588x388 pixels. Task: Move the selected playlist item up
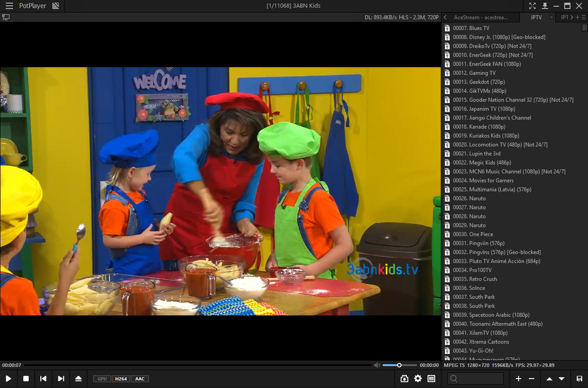[x=549, y=379]
